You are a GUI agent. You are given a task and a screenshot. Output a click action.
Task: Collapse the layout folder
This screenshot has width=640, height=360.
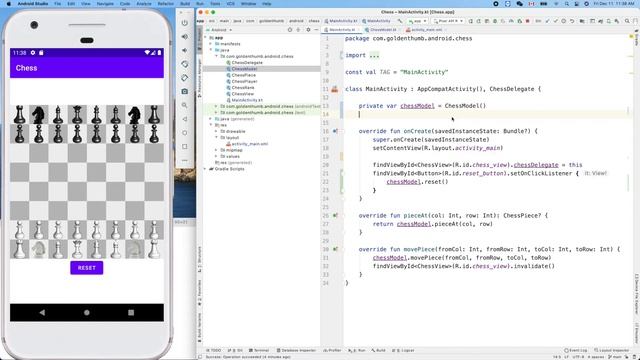216,138
